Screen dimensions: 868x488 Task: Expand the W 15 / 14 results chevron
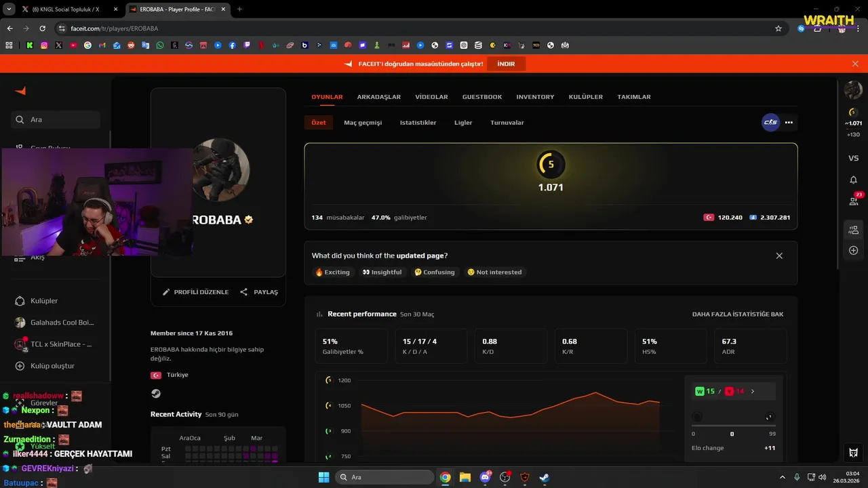(x=752, y=391)
